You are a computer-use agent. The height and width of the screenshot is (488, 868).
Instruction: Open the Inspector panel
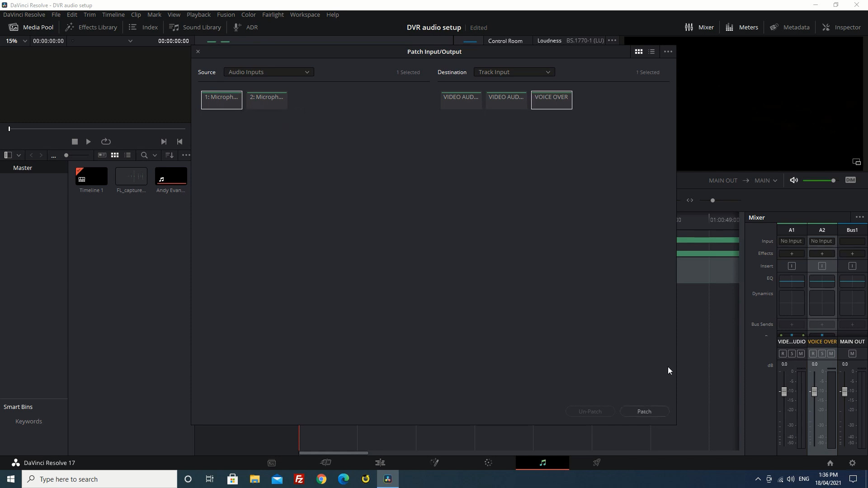click(x=841, y=27)
